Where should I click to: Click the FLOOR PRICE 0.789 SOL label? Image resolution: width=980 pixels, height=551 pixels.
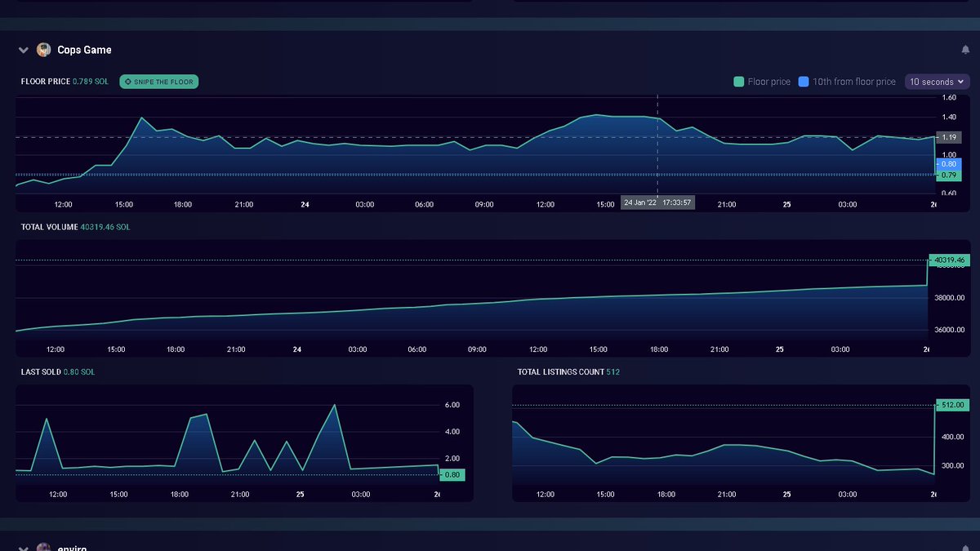pyautogui.click(x=65, y=82)
